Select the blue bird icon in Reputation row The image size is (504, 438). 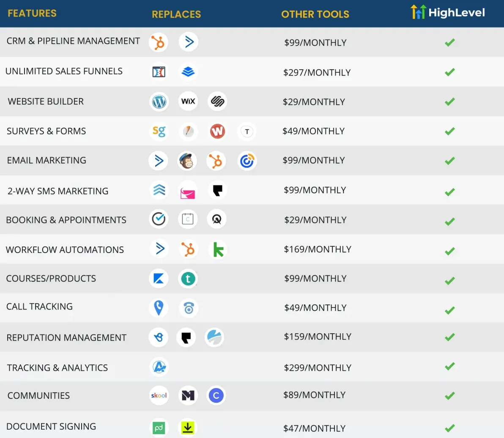tap(159, 337)
